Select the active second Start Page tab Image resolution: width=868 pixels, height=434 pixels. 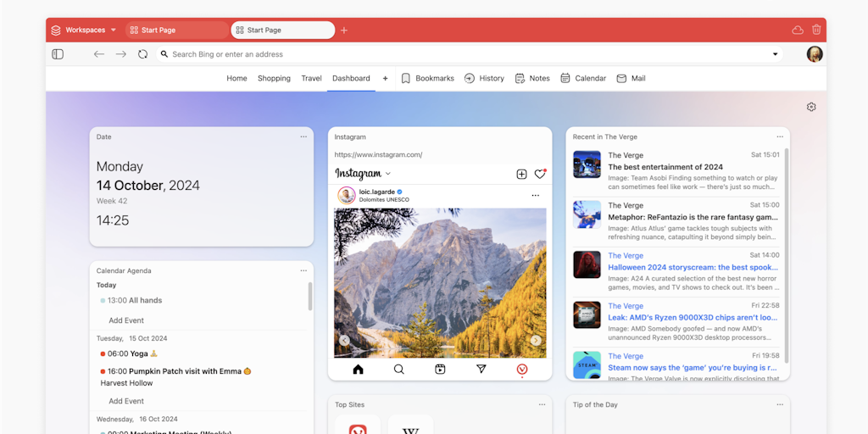coord(283,31)
